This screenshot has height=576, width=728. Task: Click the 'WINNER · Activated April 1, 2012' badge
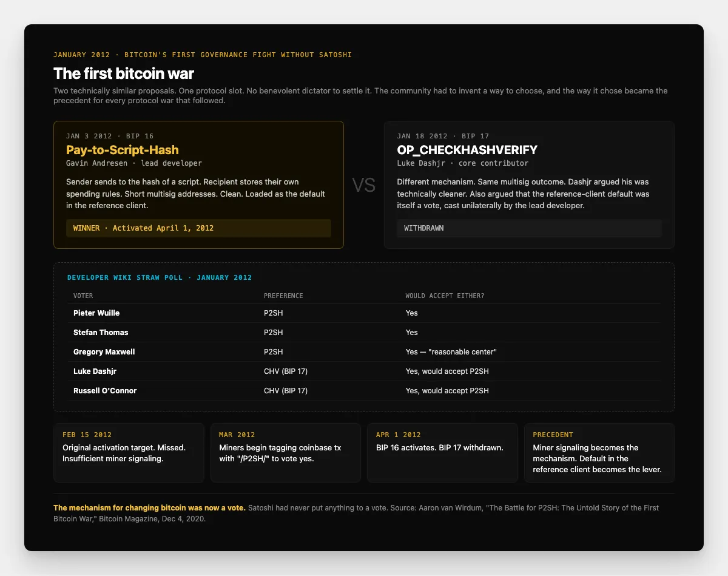[x=198, y=228]
